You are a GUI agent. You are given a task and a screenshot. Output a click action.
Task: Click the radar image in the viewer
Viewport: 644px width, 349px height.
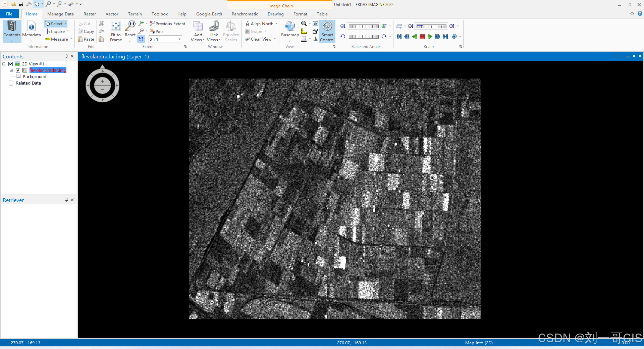[x=335, y=199]
